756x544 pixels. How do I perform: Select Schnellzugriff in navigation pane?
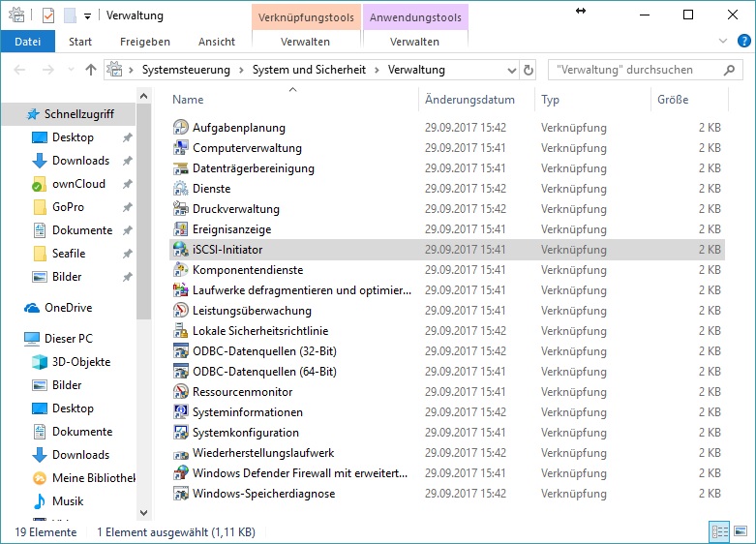tap(70, 114)
